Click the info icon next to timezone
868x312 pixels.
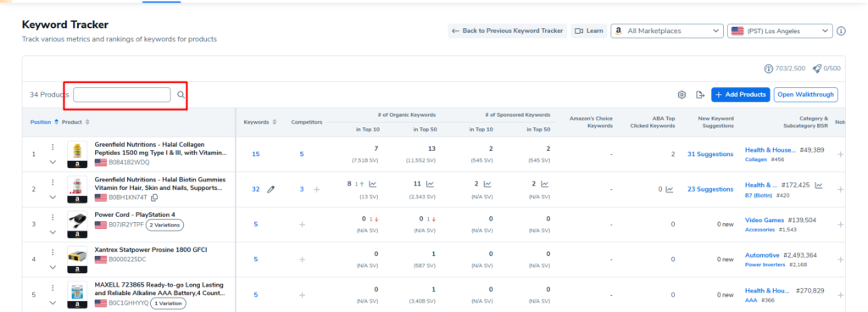[841, 31]
